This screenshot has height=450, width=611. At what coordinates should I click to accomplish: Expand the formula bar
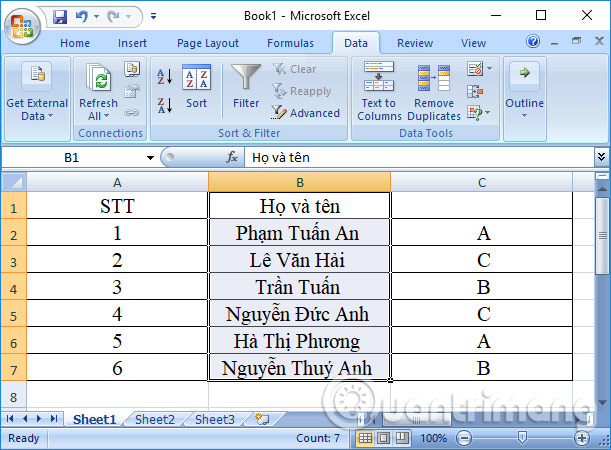click(x=601, y=157)
